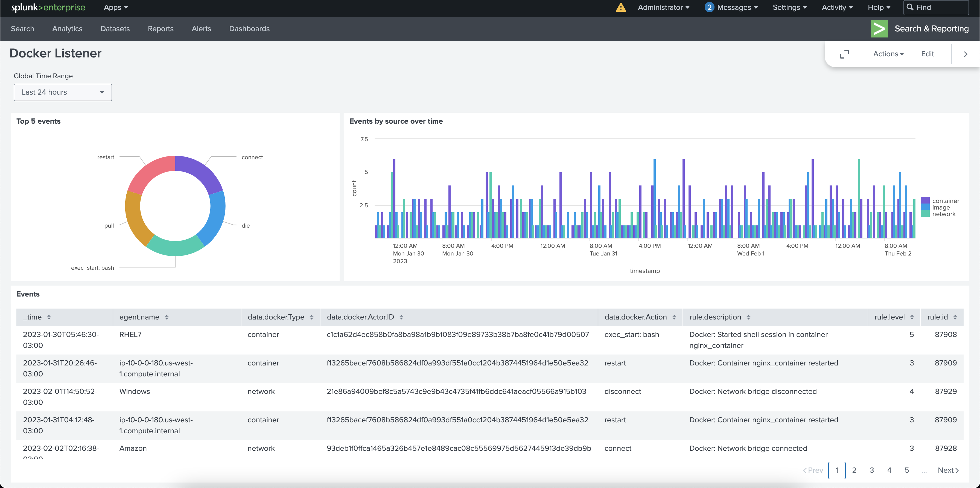Enter fullscreen mode for the dashboard
Viewport: 980px width, 488px height.
(845, 54)
